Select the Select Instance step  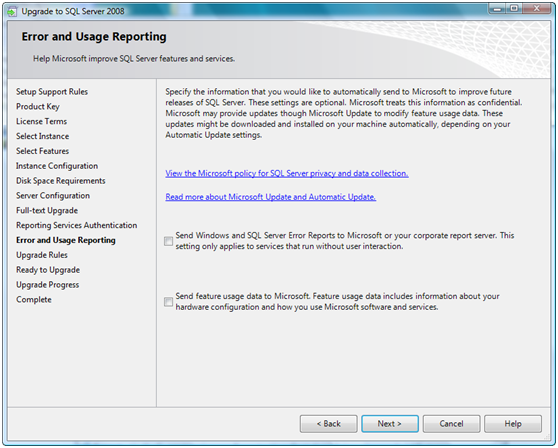(42, 136)
